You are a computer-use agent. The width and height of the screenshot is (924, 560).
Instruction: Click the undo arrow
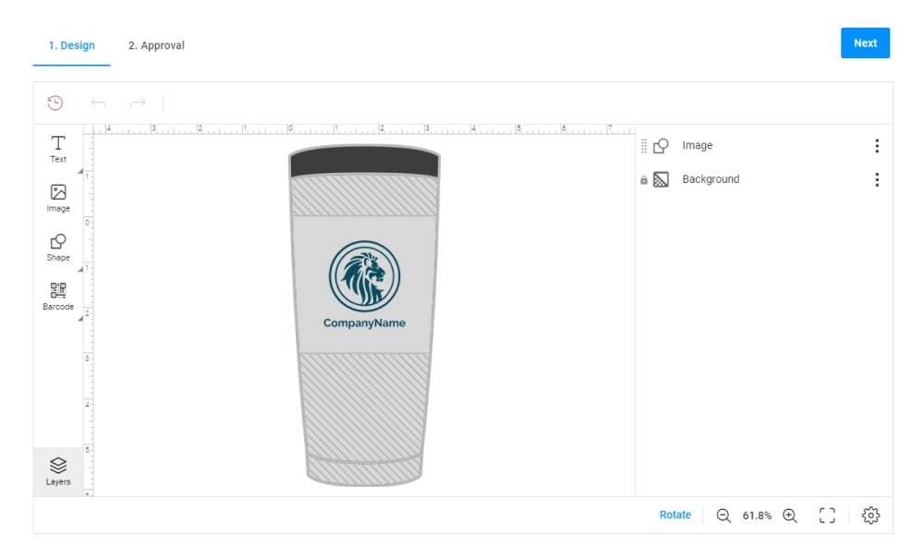99,103
